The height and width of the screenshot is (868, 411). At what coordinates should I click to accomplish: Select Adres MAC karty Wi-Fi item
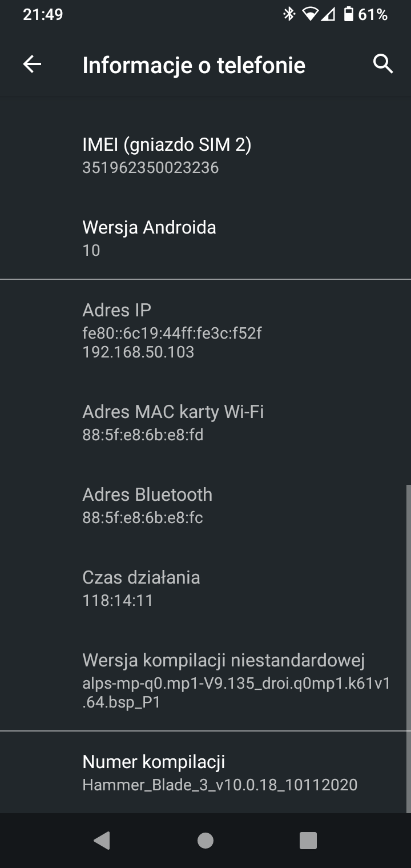pyautogui.click(x=205, y=423)
